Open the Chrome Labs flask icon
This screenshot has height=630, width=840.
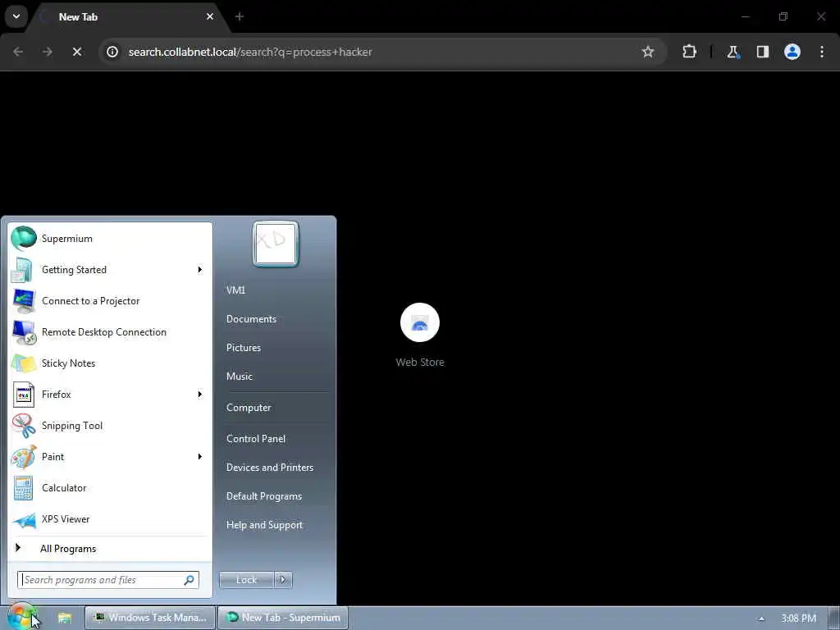733,52
